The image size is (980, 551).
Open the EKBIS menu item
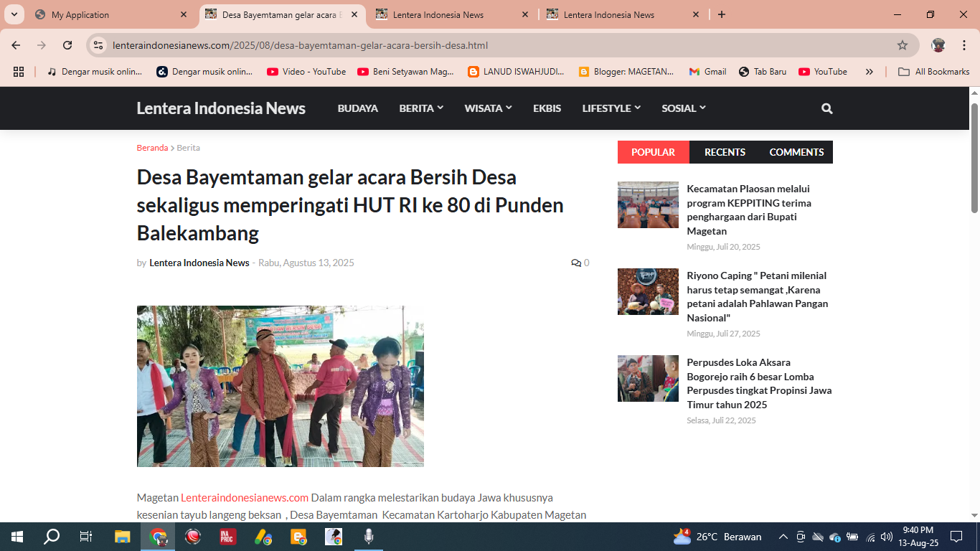pyautogui.click(x=547, y=108)
